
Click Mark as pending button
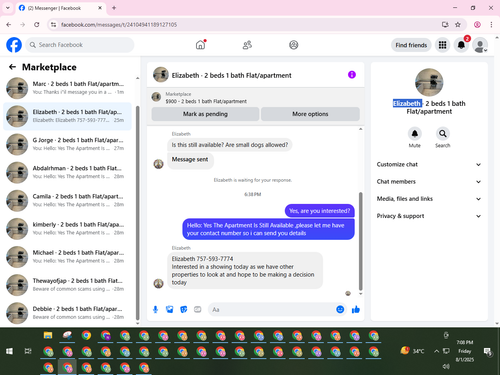tap(205, 114)
